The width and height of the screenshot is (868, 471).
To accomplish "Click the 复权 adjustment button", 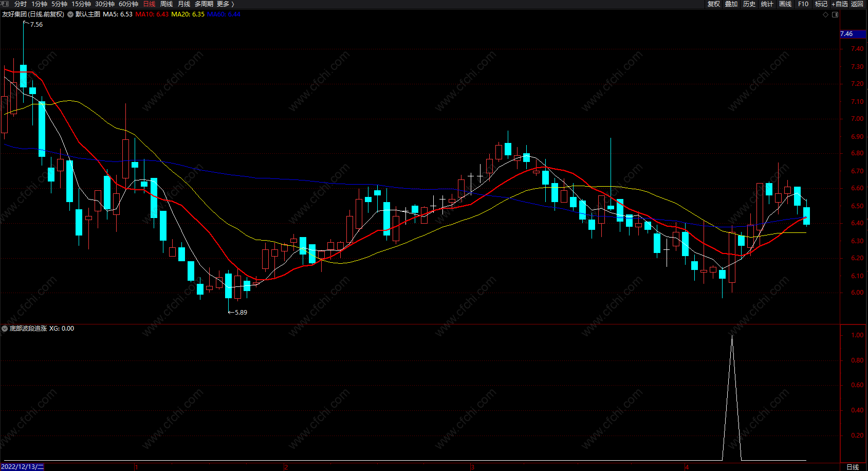I will (714, 4).
